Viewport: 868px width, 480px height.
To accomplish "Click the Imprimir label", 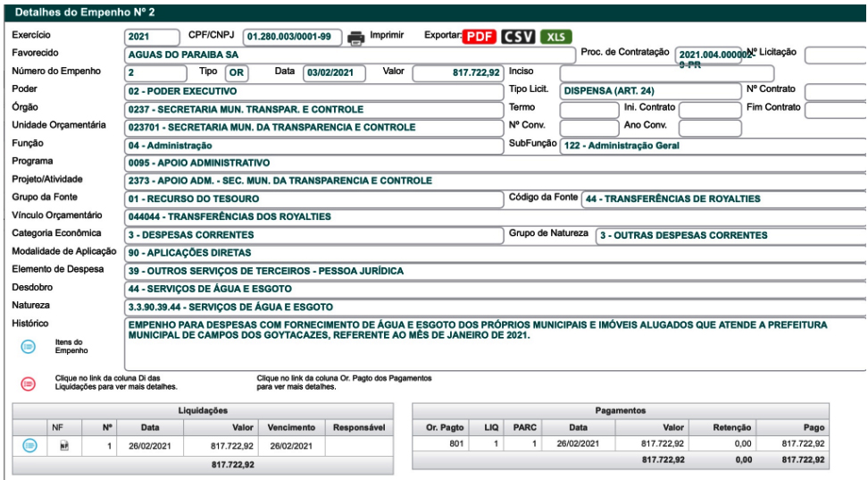I will click(x=387, y=36).
